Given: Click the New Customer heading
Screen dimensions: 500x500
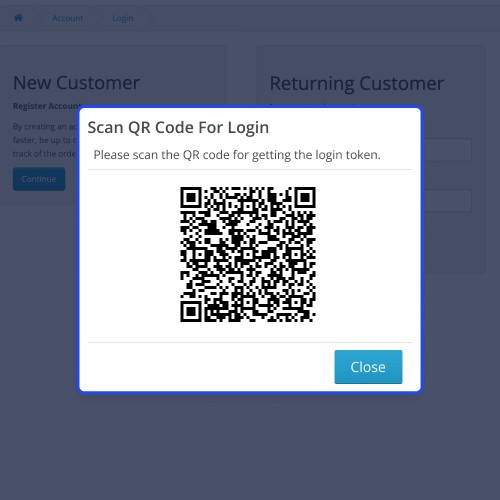Looking at the screenshot, I should click(x=76, y=83).
